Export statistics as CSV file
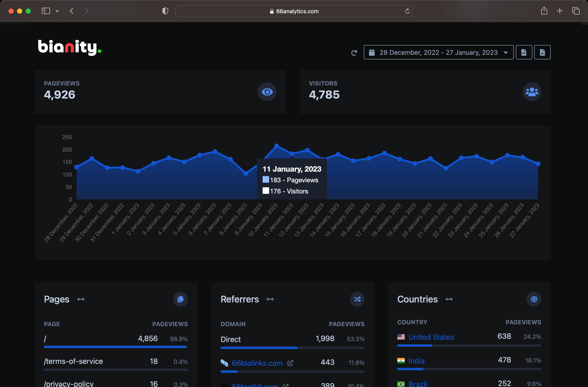 (x=524, y=52)
